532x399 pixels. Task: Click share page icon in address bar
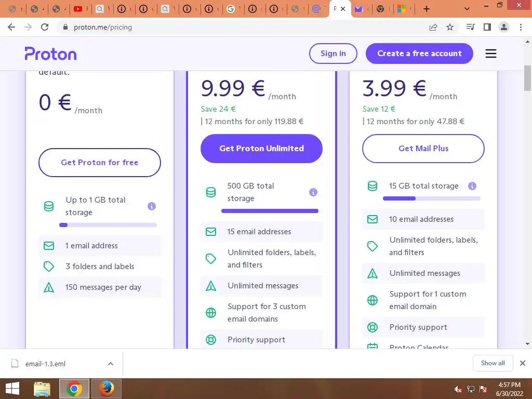[x=433, y=27]
